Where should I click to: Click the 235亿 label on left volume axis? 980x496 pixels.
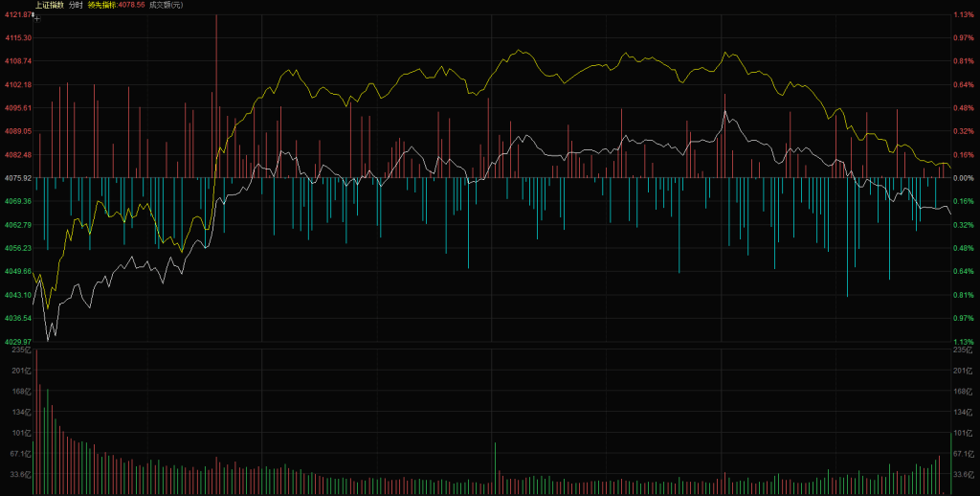(x=22, y=350)
